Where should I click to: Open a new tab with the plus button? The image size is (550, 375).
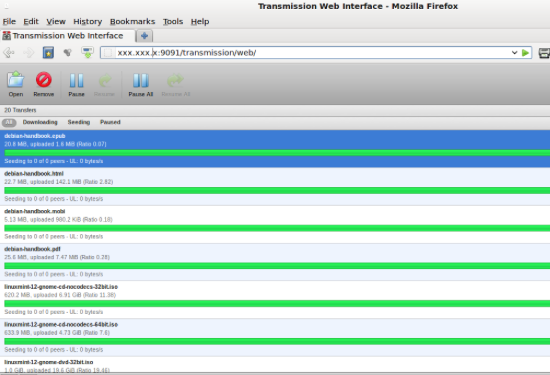pos(144,35)
